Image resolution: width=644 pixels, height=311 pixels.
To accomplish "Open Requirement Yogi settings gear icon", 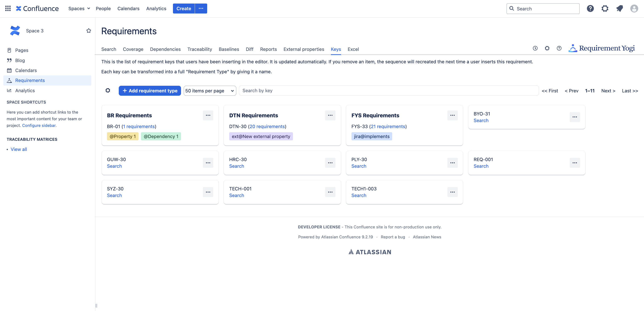I will click(x=547, y=48).
